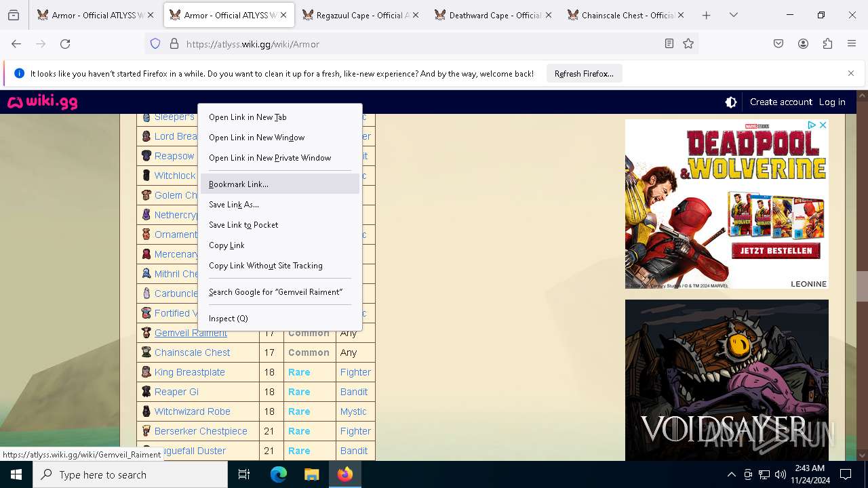The width and height of the screenshot is (868, 488).
Task: Open the Firefox account icon
Action: (x=803, y=43)
